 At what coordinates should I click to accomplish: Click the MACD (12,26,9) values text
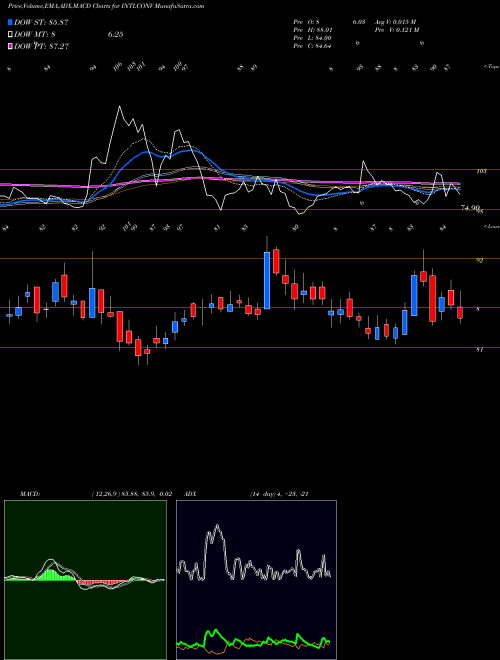coord(131,494)
